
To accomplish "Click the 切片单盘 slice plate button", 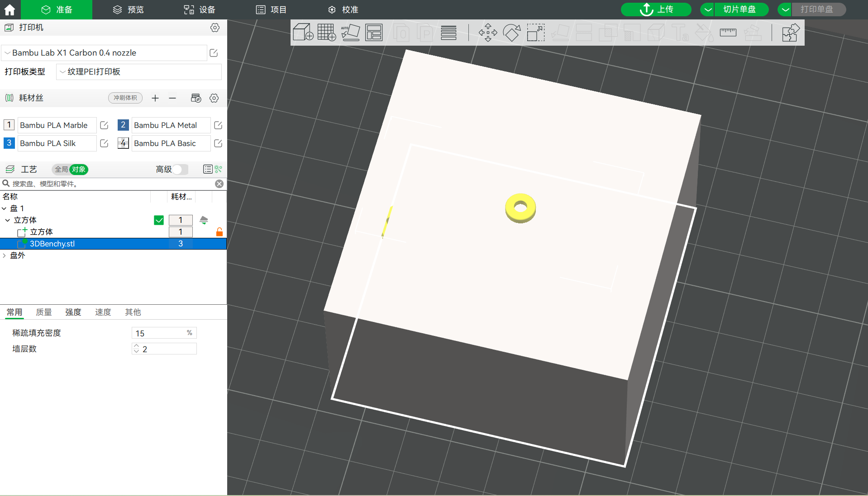I will [741, 9].
